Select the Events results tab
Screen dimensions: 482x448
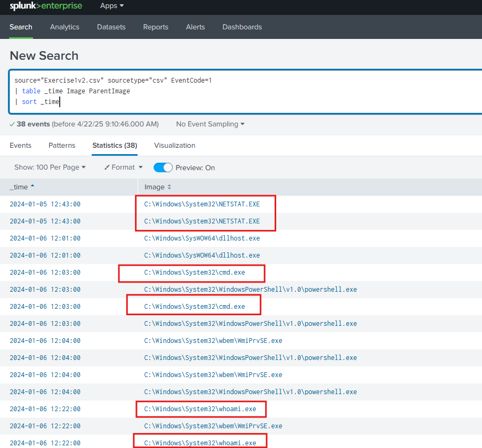click(x=20, y=146)
